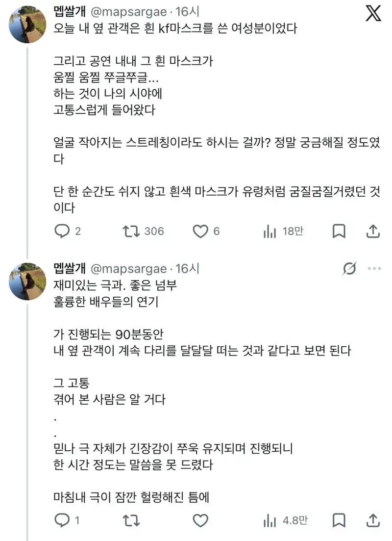Share the first tweet
The height and width of the screenshot is (541, 392).
(373, 231)
